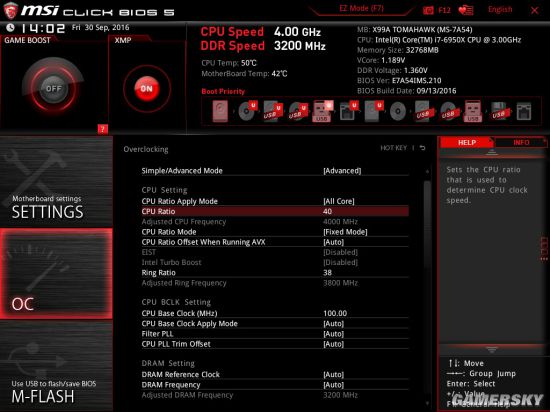Turn off the XMP ON button
550x412 pixels.
click(x=147, y=89)
